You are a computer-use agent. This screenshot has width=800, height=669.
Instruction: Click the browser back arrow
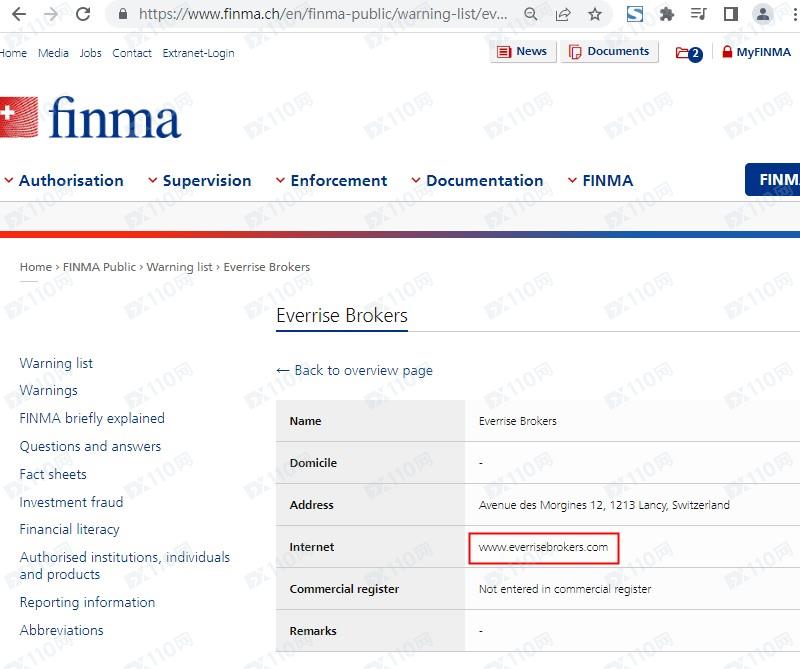click(x=18, y=14)
